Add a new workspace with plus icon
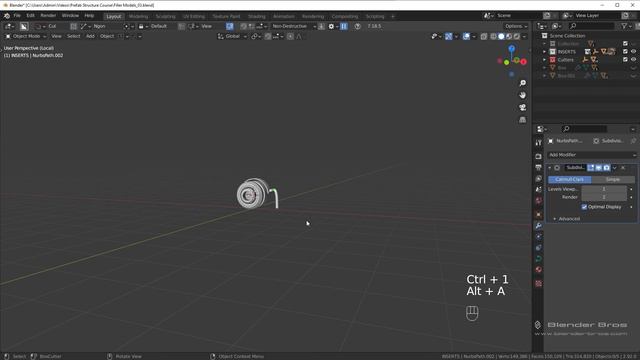Screen dimensions: 640x360 pyautogui.click(x=393, y=16)
